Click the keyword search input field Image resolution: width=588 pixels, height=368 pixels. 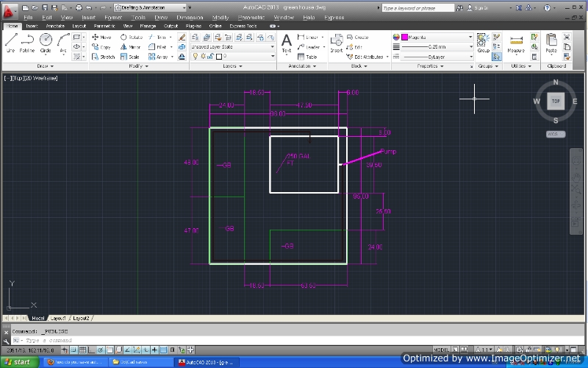click(x=418, y=8)
